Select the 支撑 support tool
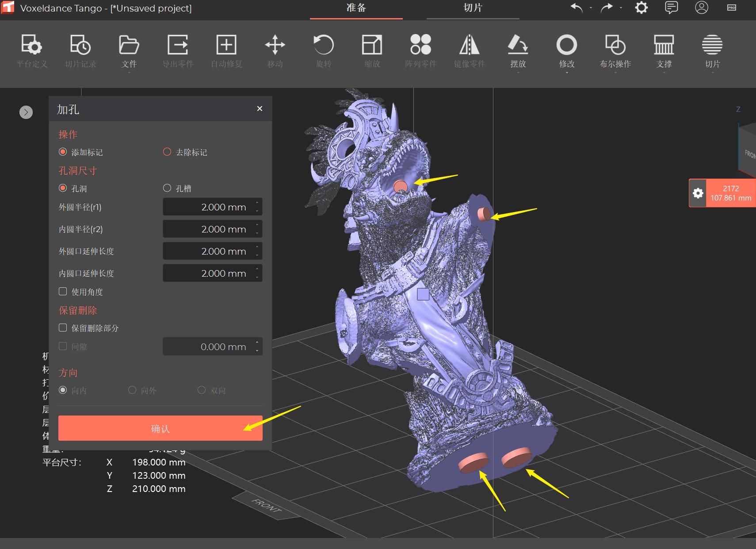Image resolution: width=756 pixels, height=549 pixels. pyautogui.click(x=664, y=50)
